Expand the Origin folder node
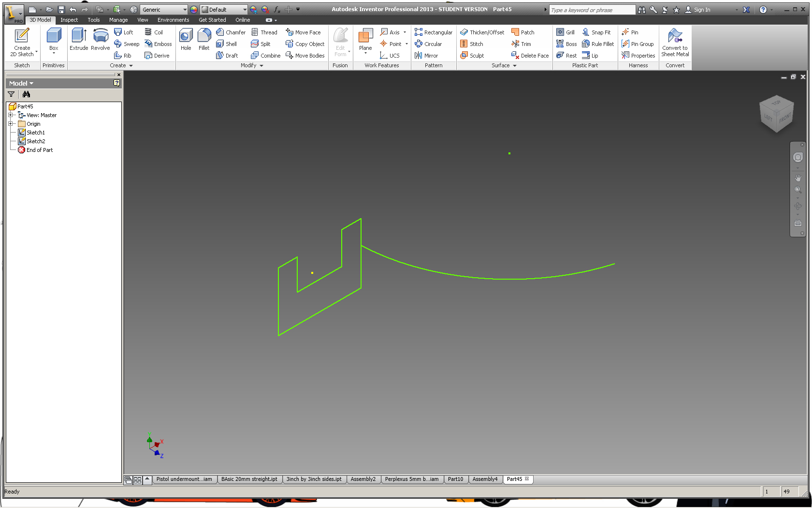Viewport: 812px width, 508px height. [x=10, y=124]
